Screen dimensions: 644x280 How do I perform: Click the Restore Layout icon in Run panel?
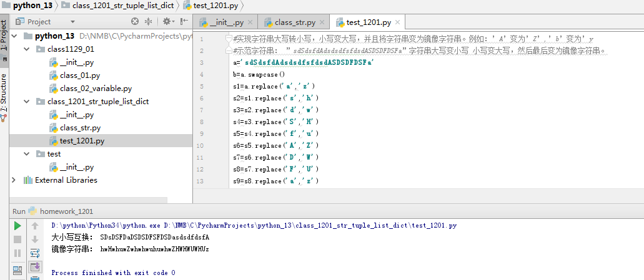pyautogui.click(x=17, y=270)
